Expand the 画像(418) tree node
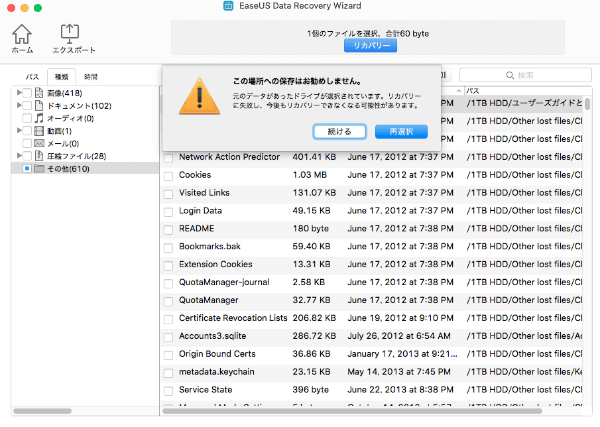 tap(19, 93)
